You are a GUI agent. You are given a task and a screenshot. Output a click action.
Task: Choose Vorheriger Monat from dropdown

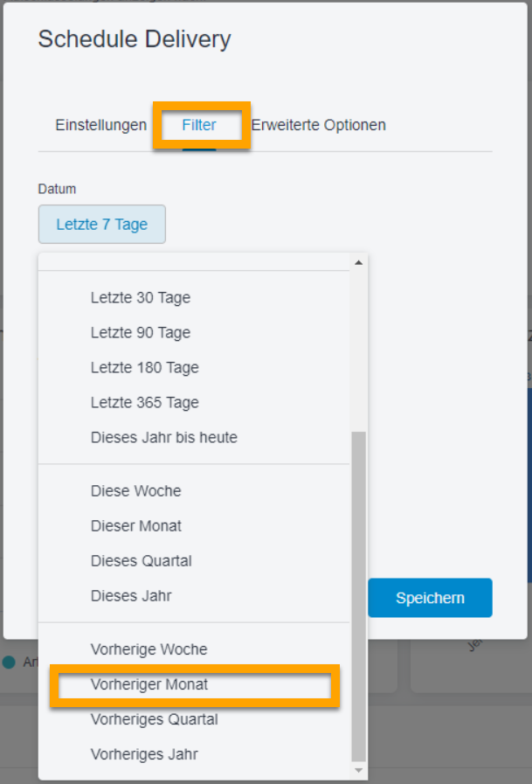point(149,684)
